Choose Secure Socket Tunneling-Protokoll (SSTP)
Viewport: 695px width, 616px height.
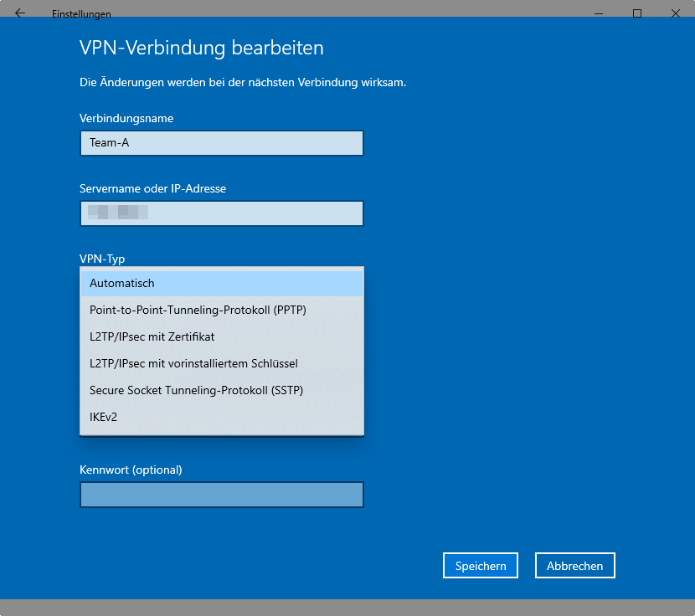pos(222,390)
